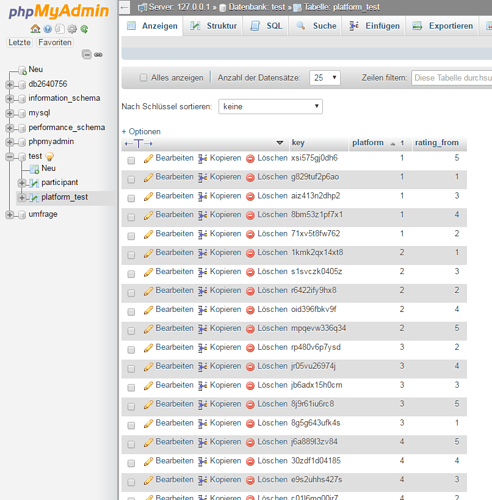
Task: Expand the umfrage database tree node
Action: click(x=10, y=214)
